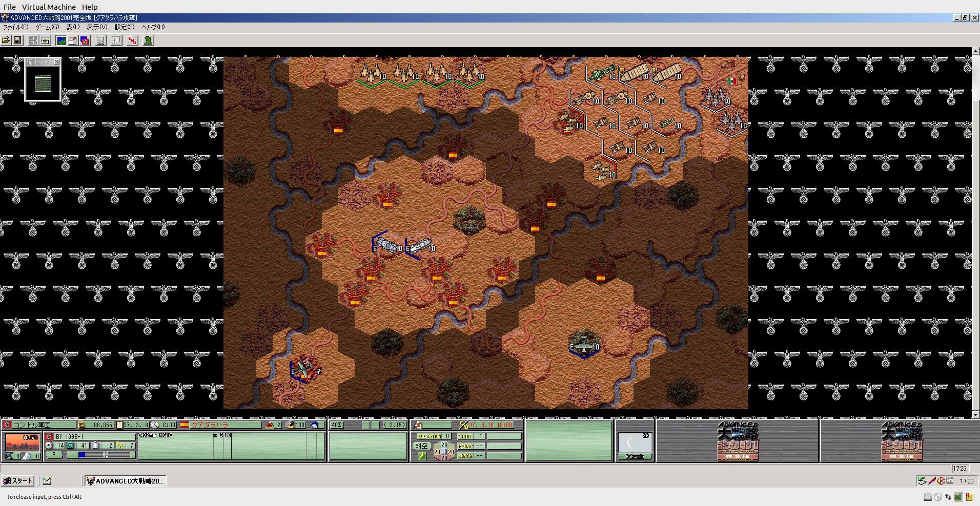Open the ゲーム(G) menu

pyautogui.click(x=47, y=27)
